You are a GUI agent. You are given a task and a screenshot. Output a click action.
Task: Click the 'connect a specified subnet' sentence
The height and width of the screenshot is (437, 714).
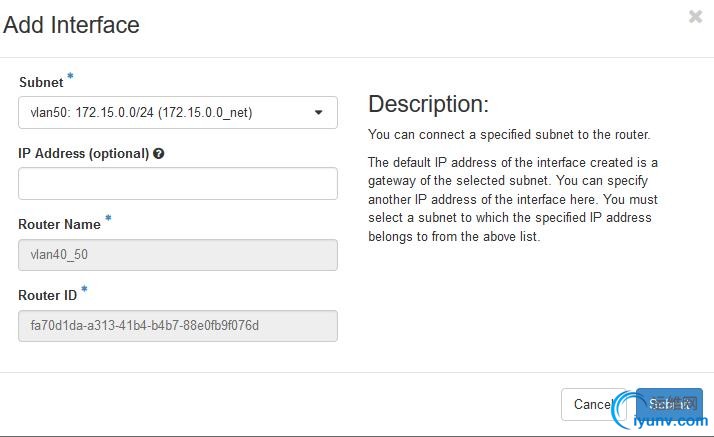509,134
